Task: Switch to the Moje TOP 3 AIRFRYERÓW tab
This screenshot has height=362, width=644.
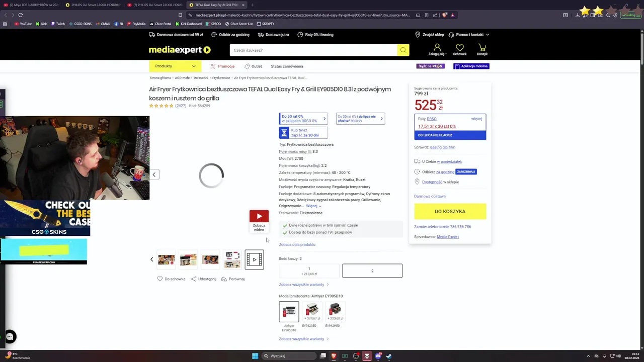Action: [x=31, y=5]
